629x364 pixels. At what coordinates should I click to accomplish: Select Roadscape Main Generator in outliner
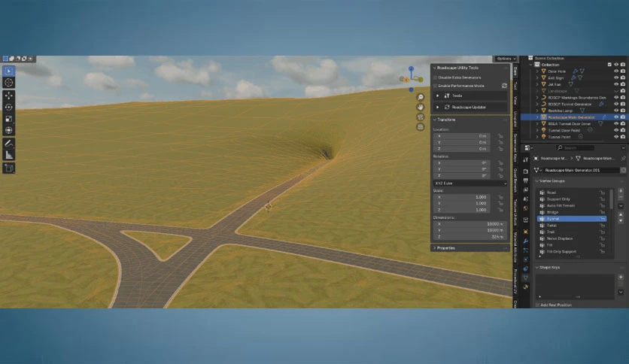571,117
